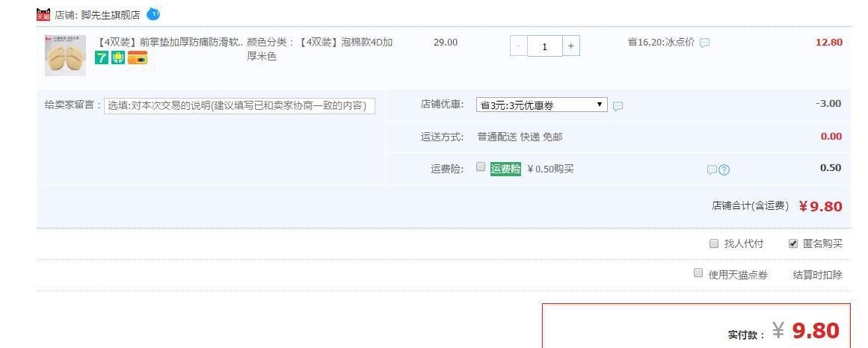Open the 【4双装】前掌垫加厚 product title link

coord(170,43)
